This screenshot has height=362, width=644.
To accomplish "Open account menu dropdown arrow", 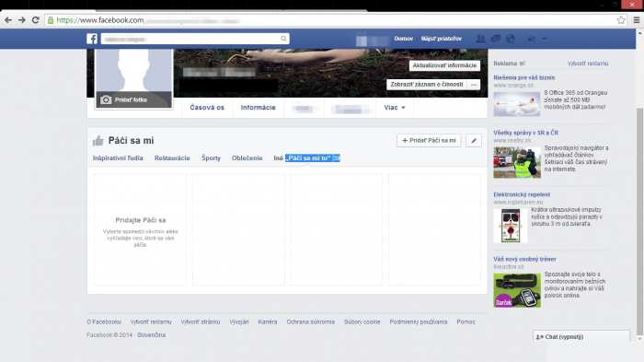I will (545, 39).
